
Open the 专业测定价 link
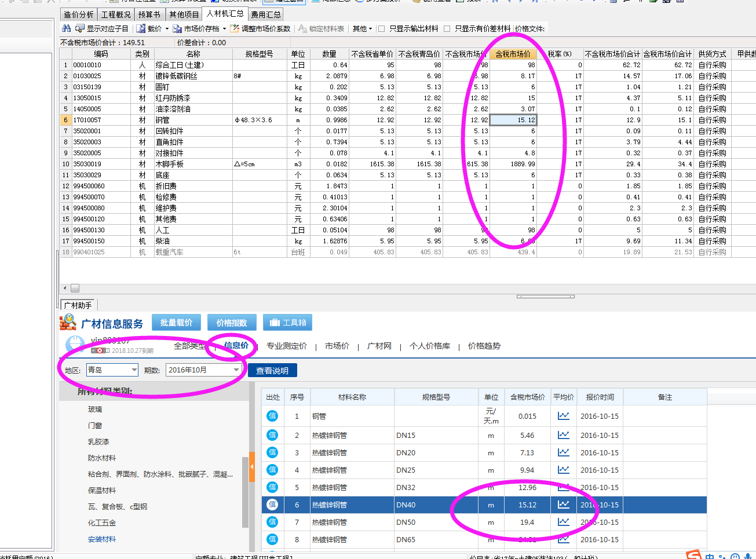pos(287,346)
